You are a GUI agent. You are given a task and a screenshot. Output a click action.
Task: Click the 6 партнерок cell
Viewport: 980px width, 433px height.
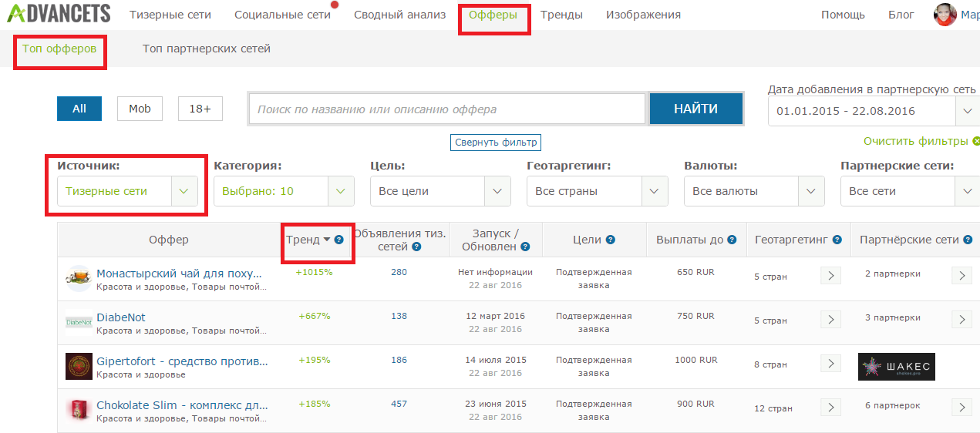click(893, 406)
